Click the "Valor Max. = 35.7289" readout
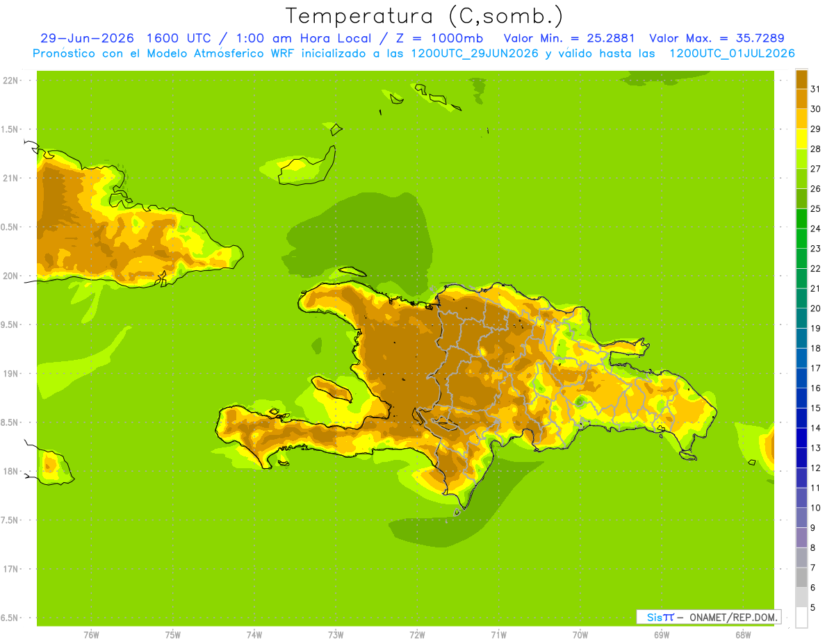This screenshot has width=834, height=644. [x=717, y=38]
